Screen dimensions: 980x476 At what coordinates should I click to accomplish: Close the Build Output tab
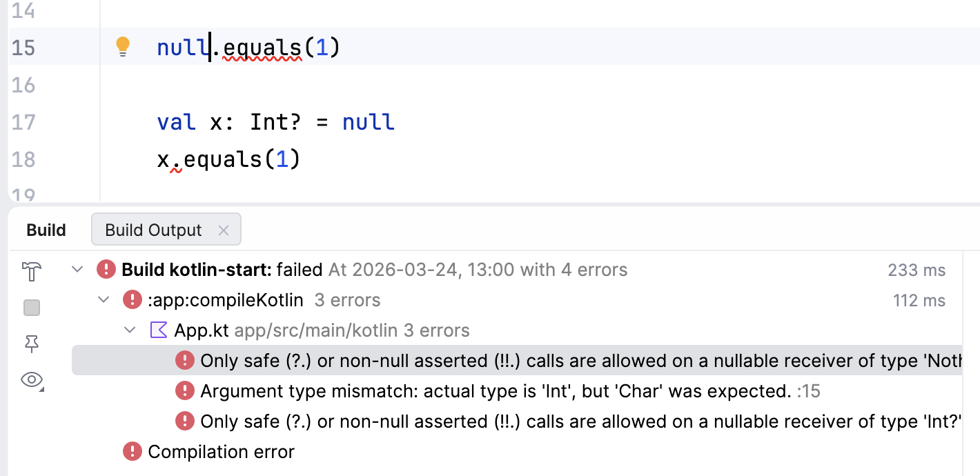tap(224, 230)
